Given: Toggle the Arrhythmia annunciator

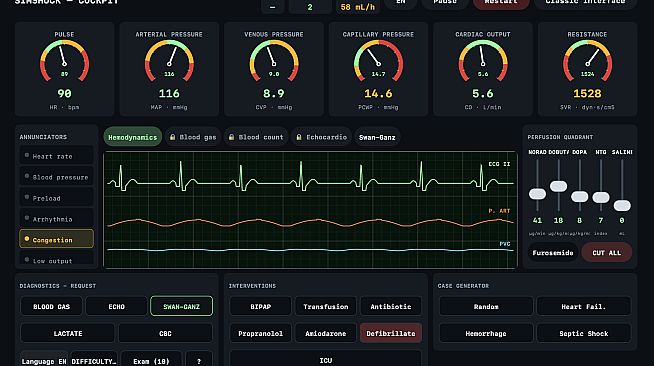Looking at the screenshot, I should click(56, 218).
